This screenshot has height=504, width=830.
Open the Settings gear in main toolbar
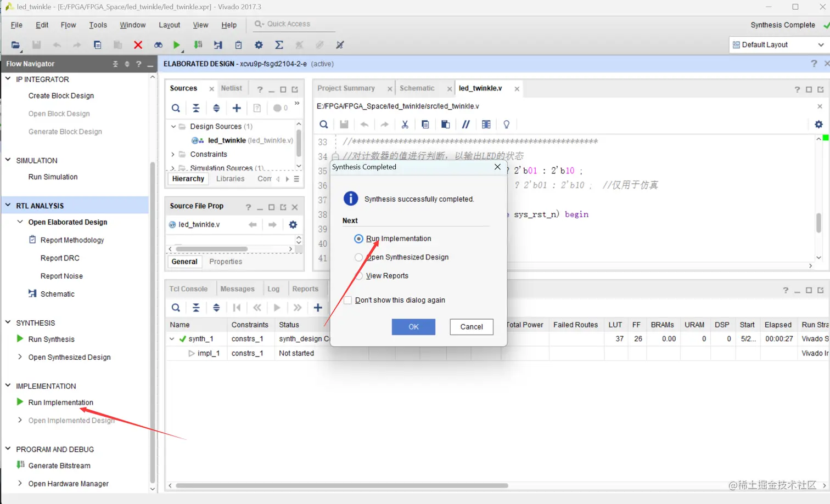tap(259, 45)
